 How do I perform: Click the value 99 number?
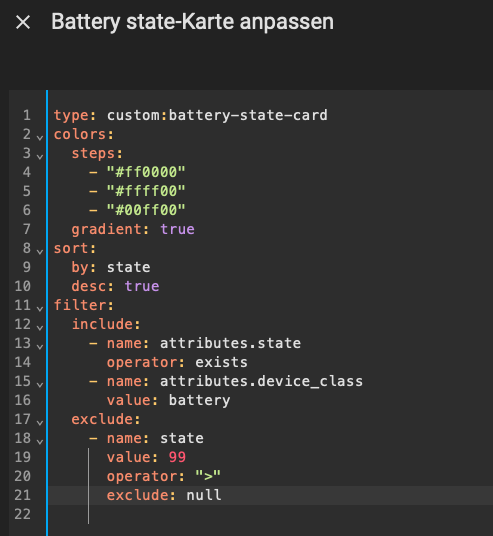[x=177, y=457]
